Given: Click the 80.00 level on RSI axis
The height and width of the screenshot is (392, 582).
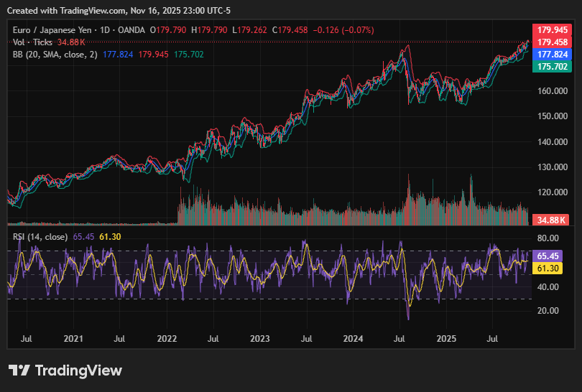Looking at the screenshot, I should pyautogui.click(x=548, y=238).
